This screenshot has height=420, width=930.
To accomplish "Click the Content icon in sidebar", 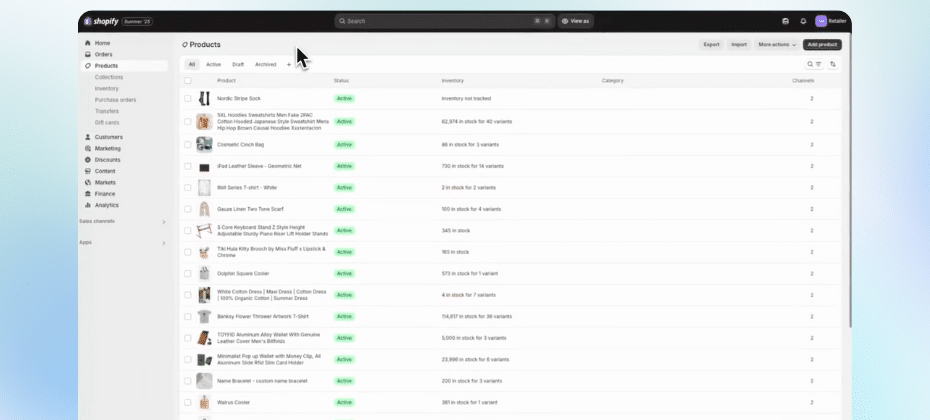I will [88, 171].
